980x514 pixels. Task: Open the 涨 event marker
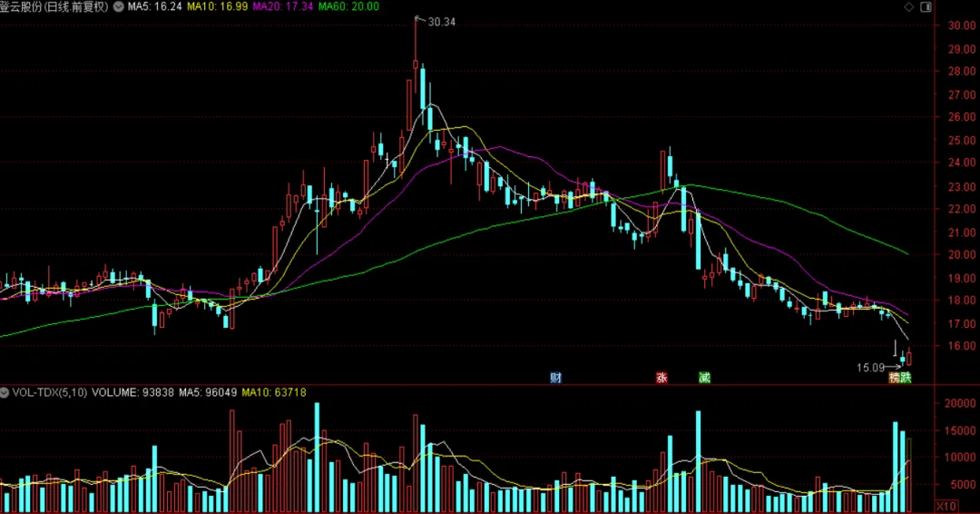(x=661, y=378)
